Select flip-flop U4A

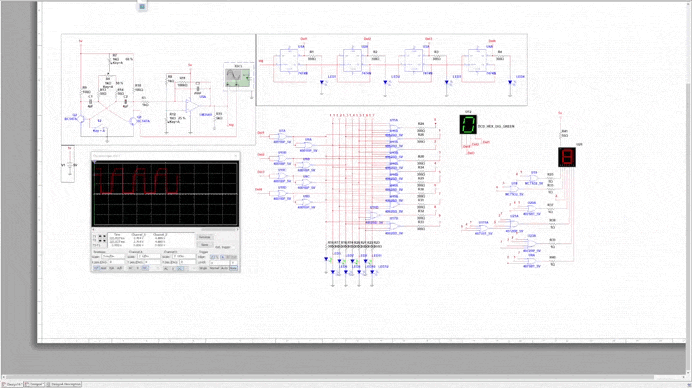(x=477, y=60)
